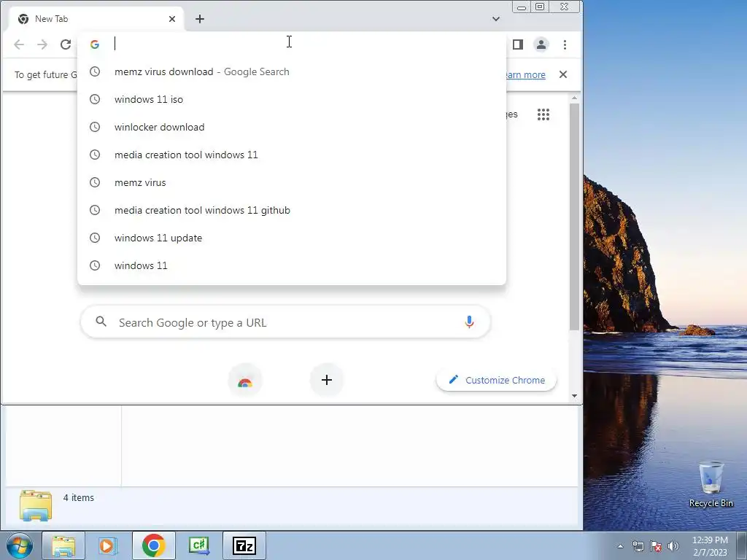Click the Add shortcut plus button

(x=326, y=379)
